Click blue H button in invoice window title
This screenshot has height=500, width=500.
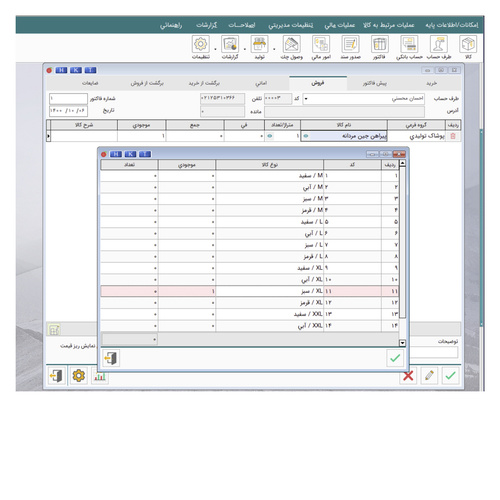pos(61,70)
